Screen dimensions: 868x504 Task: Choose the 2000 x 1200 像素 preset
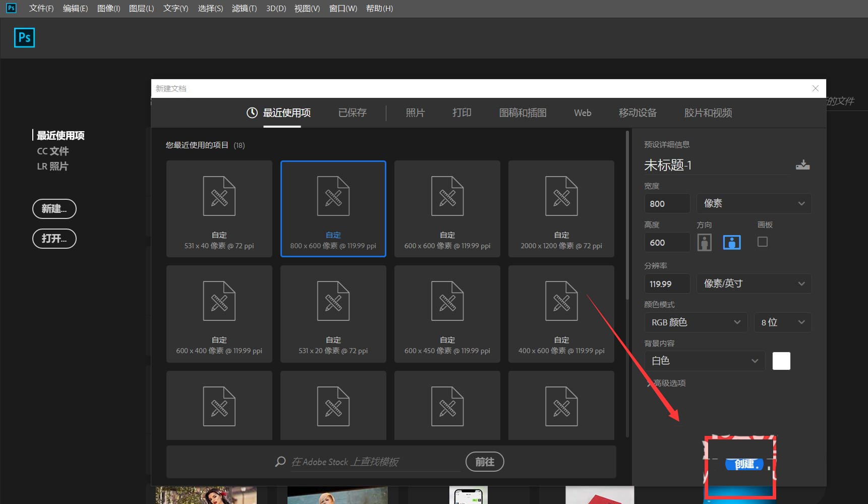(x=561, y=209)
